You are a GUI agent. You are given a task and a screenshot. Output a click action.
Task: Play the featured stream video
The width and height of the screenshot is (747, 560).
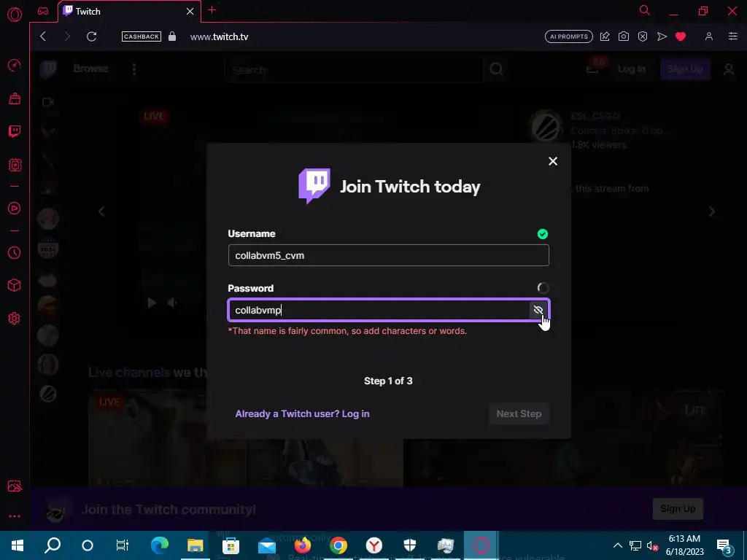pyautogui.click(x=152, y=303)
